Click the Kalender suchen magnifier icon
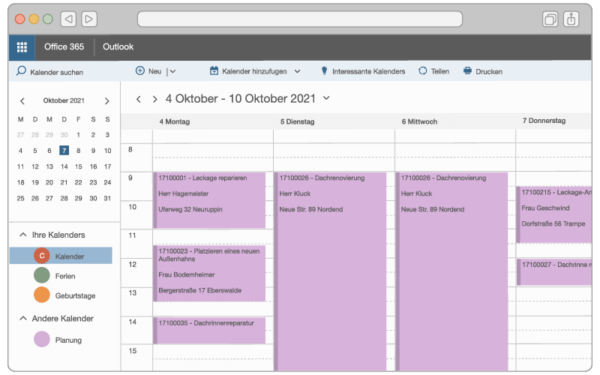The image size is (600, 375). pos(21,71)
